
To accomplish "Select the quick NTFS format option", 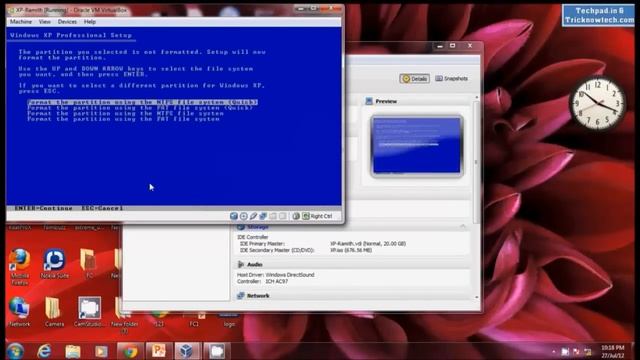I will pyautogui.click(x=142, y=102).
